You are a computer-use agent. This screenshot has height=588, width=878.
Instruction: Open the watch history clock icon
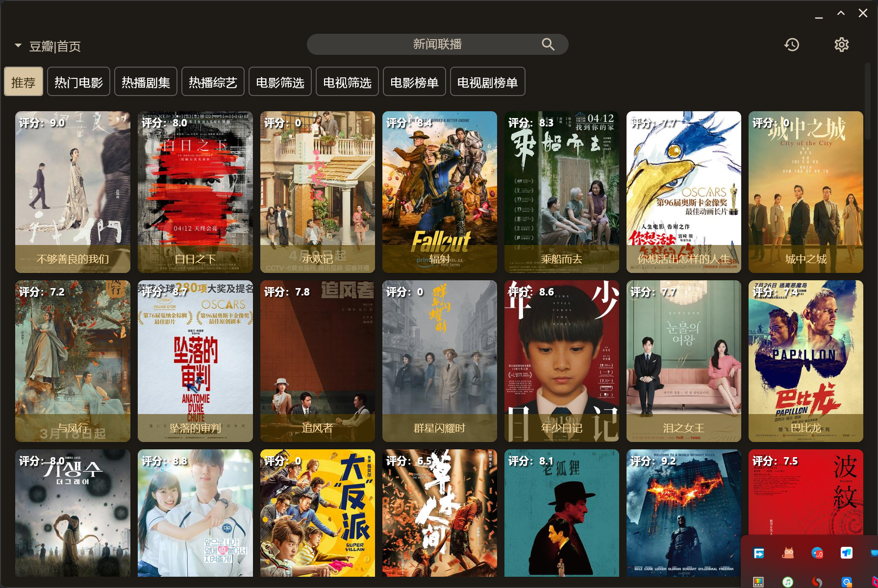(792, 45)
